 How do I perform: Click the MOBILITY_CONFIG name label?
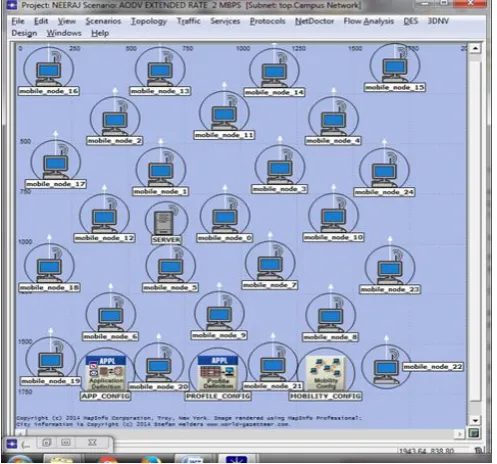(325, 396)
